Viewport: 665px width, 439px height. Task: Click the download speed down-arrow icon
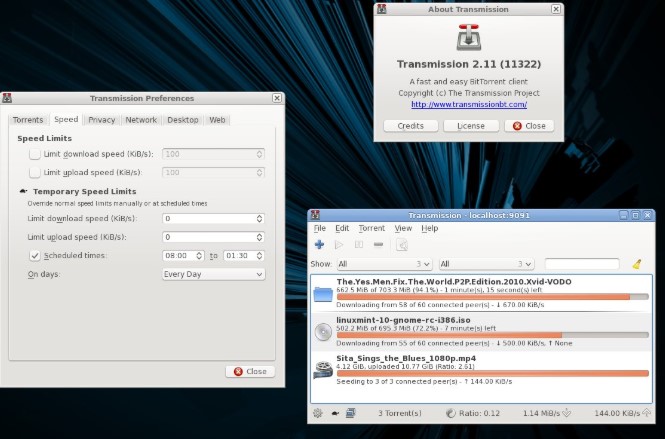point(566,413)
